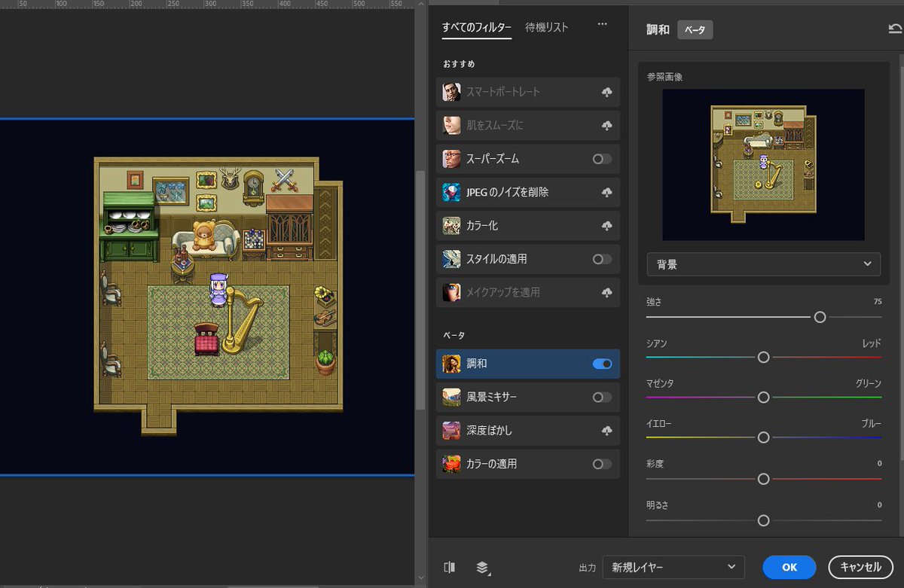Switch to the すべてのフィルター tab

pos(476,28)
